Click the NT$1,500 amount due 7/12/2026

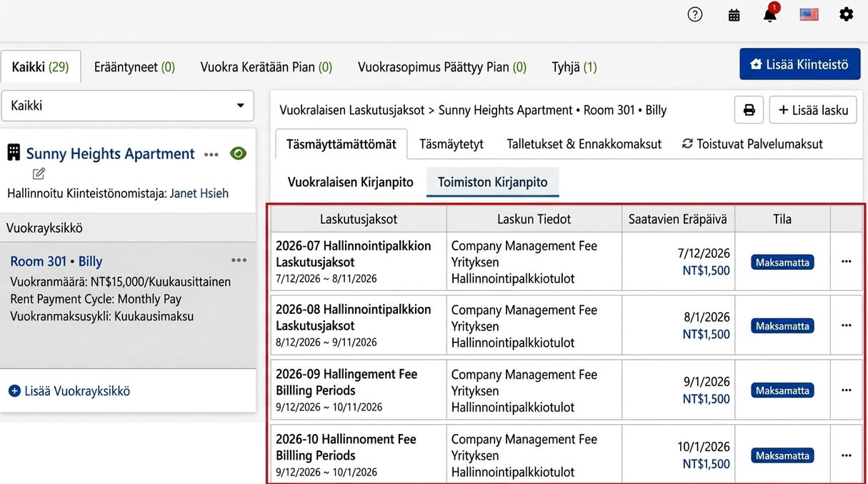(x=707, y=270)
